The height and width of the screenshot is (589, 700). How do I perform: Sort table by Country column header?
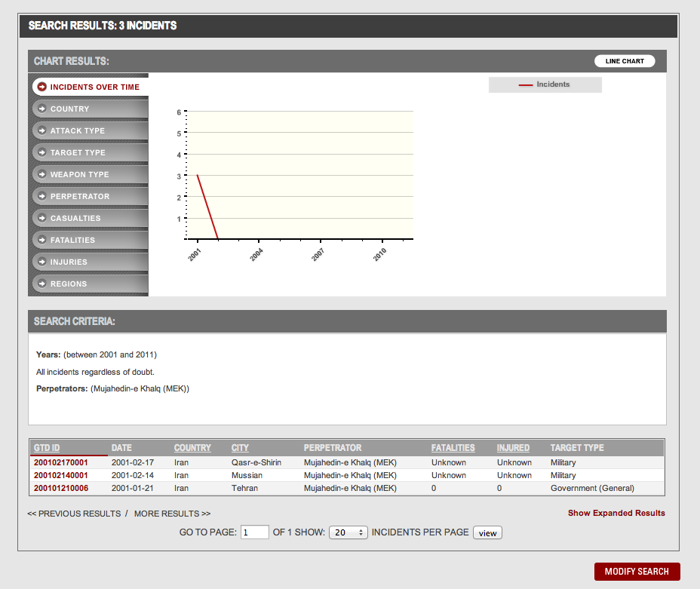[192, 448]
